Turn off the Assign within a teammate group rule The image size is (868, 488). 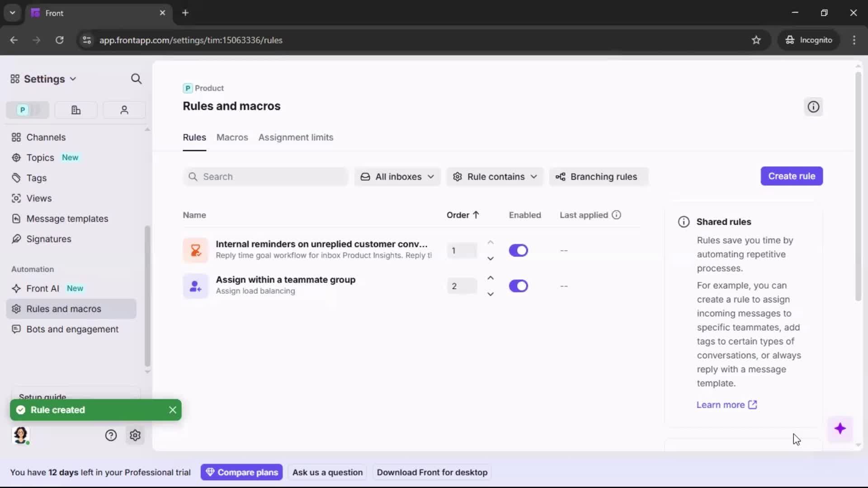[519, 286]
